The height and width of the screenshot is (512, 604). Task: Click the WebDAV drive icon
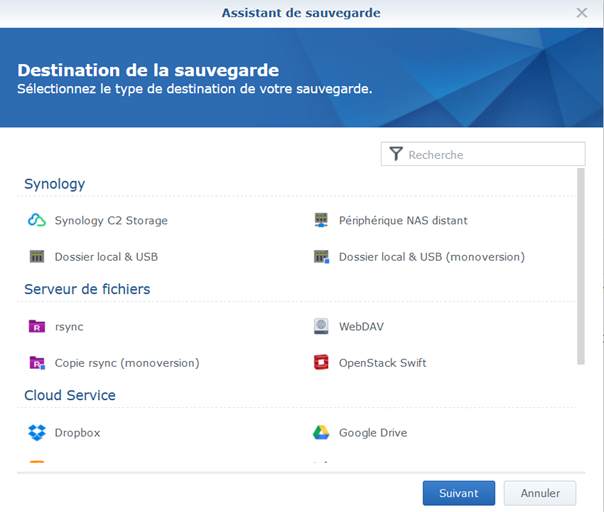click(x=321, y=326)
